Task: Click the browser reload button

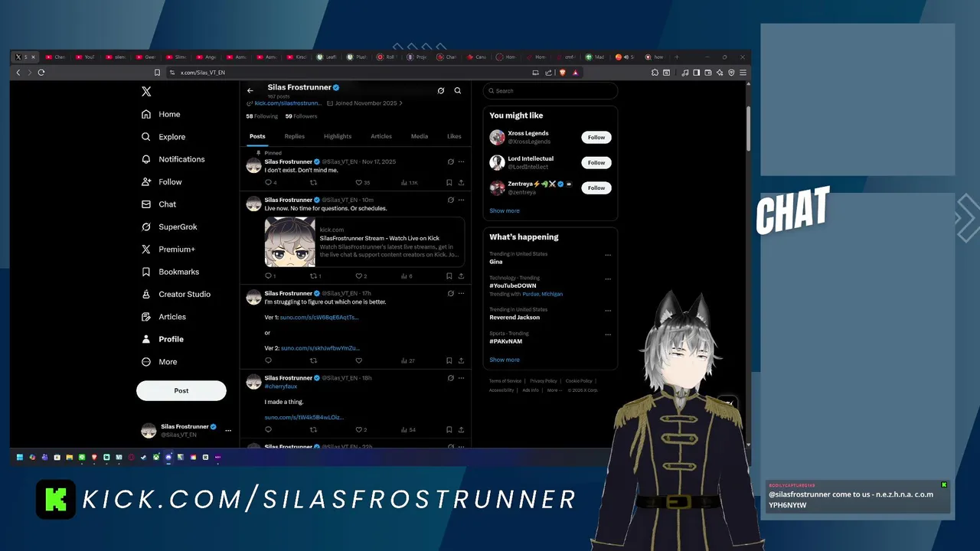Action: point(41,73)
